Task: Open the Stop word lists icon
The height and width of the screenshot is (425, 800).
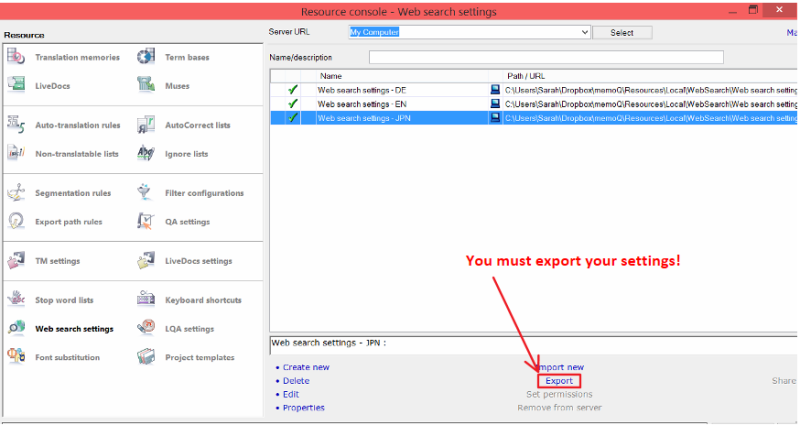Action: (x=16, y=299)
